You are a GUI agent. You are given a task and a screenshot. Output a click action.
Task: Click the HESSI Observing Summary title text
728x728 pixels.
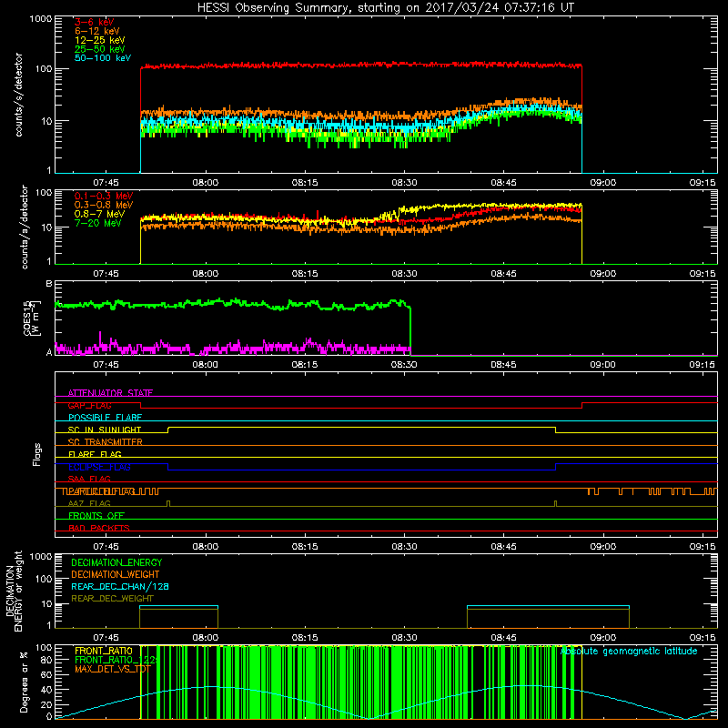[x=386, y=8]
